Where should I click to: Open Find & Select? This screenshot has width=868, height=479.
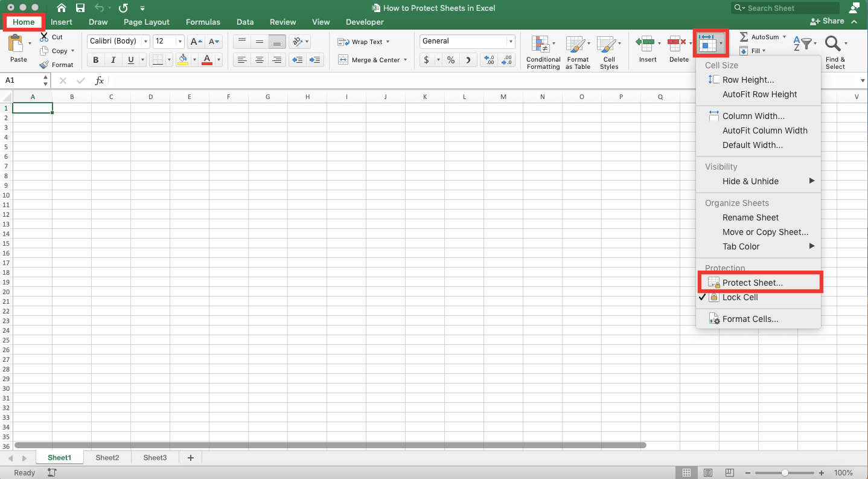pos(835,52)
